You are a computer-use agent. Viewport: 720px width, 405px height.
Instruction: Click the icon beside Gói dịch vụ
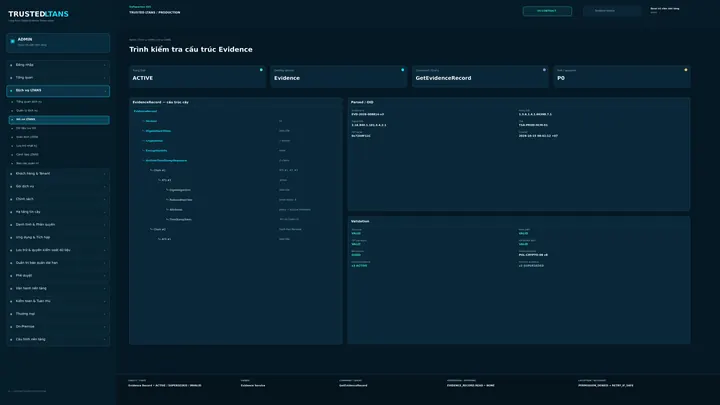tap(11, 187)
